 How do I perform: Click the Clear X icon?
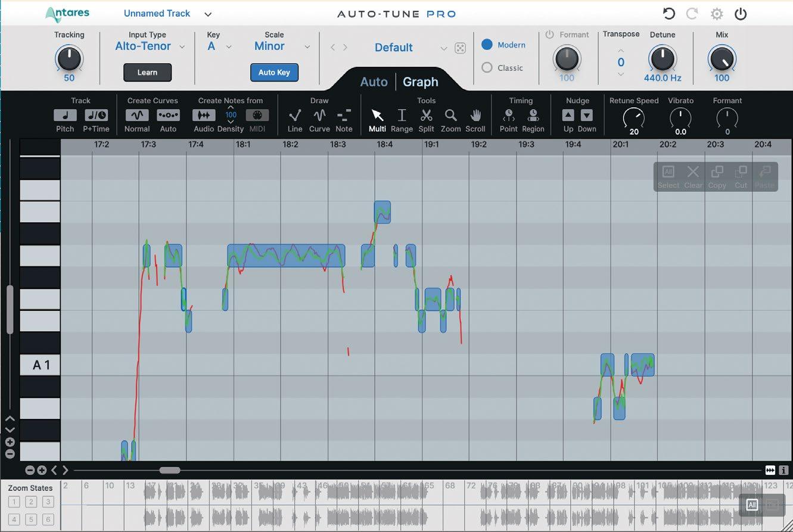[693, 172]
